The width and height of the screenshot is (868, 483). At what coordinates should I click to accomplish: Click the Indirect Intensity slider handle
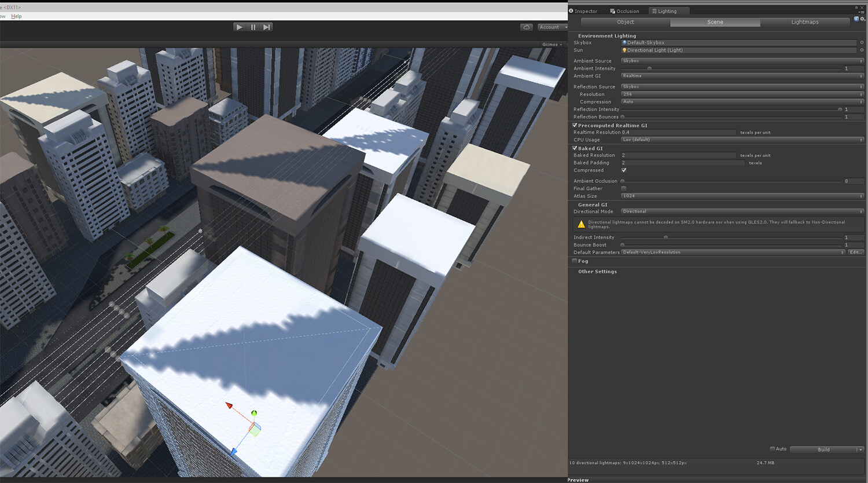[665, 237]
